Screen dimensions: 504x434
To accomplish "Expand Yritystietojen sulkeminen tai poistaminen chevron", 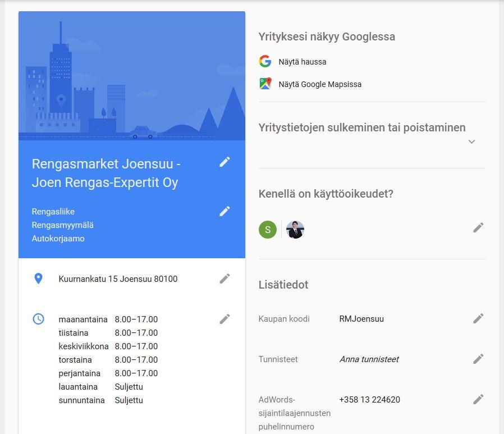I will [471, 141].
